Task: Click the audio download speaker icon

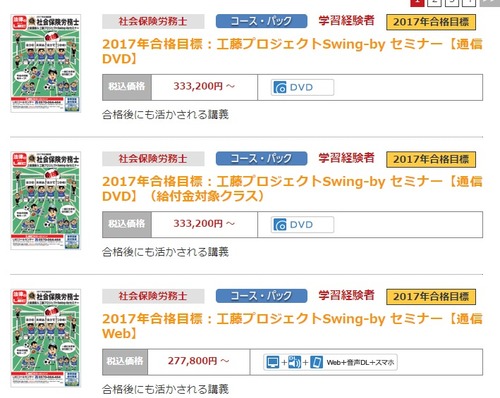Action: 294,362
